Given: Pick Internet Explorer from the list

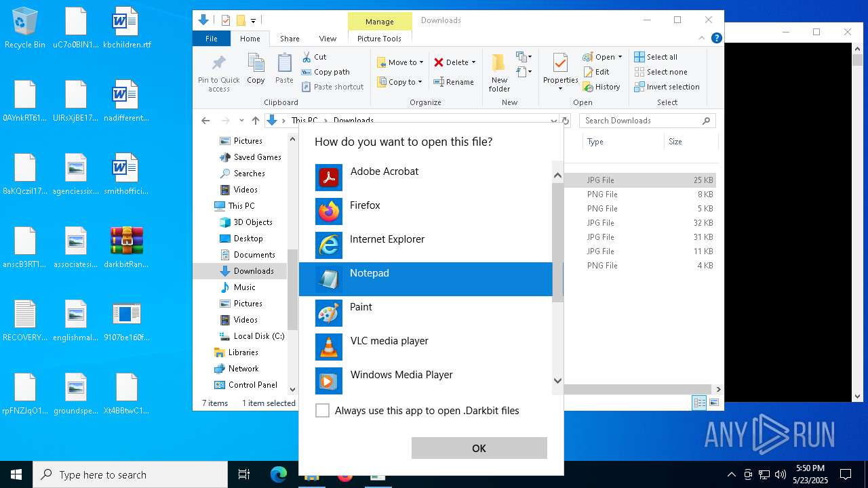Looking at the screenshot, I should pyautogui.click(x=426, y=245).
